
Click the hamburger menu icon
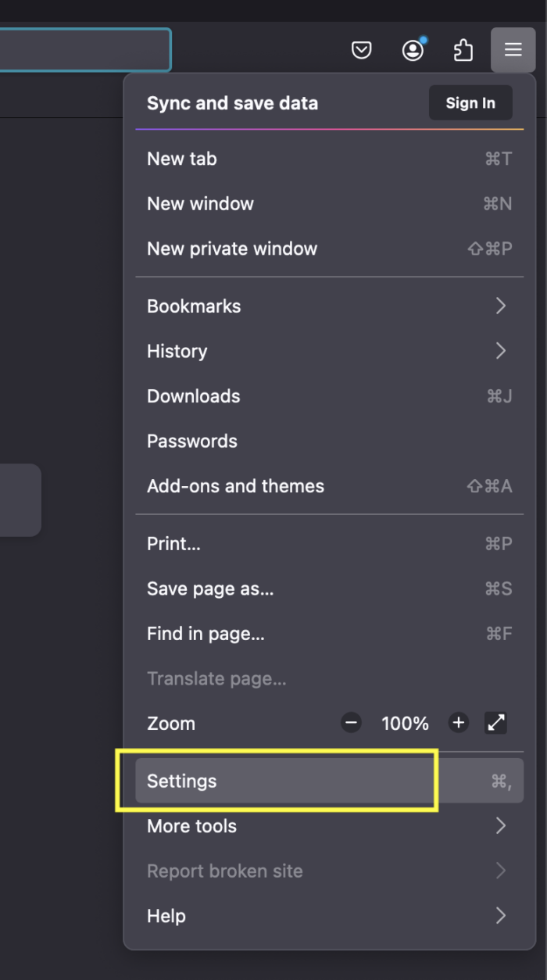513,49
